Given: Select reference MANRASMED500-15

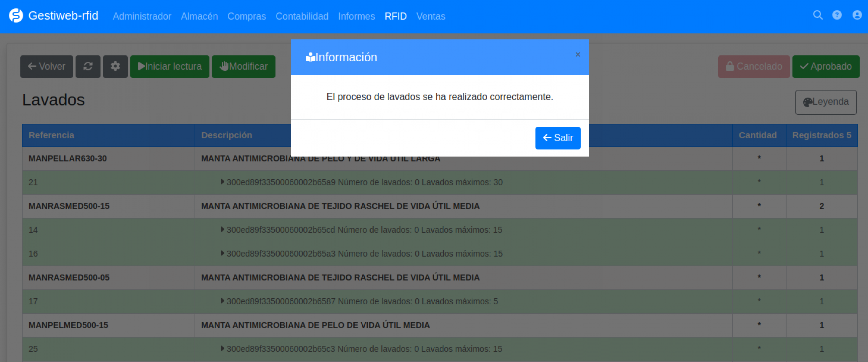Looking at the screenshot, I should pyautogui.click(x=69, y=206).
